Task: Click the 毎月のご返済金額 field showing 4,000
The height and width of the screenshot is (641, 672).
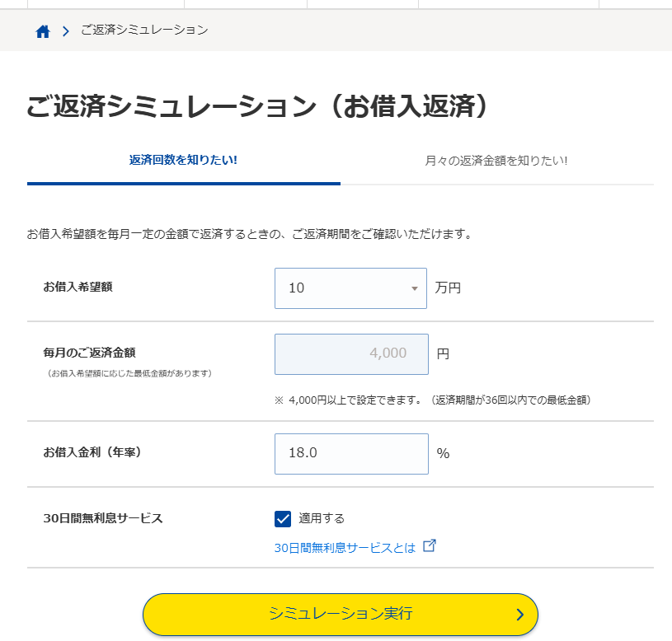Action: (x=351, y=354)
